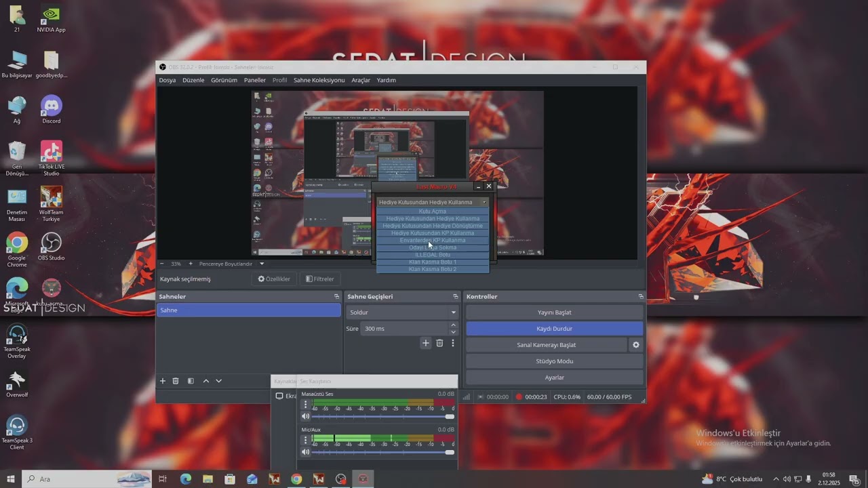Image resolution: width=868 pixels, height=488 pixels.
Task: Zoom out the preview with the minus icon
Action: point(161,264)
